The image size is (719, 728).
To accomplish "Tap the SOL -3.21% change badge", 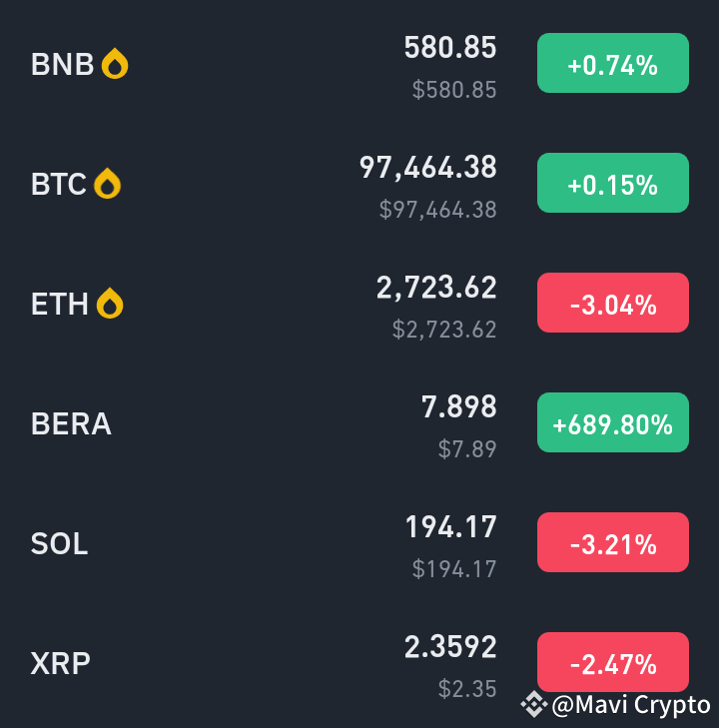I will pyautogui.click(x=613, y=542).
